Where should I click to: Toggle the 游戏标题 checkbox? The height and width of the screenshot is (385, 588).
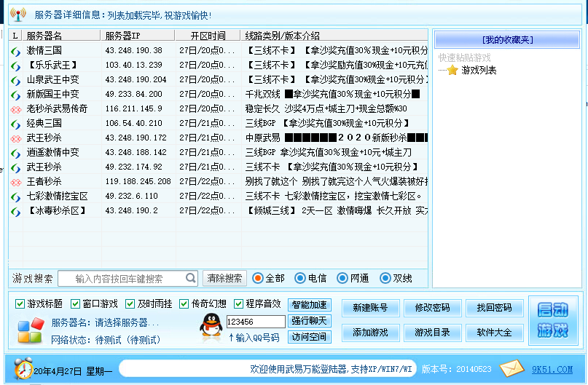click(20, 303)
